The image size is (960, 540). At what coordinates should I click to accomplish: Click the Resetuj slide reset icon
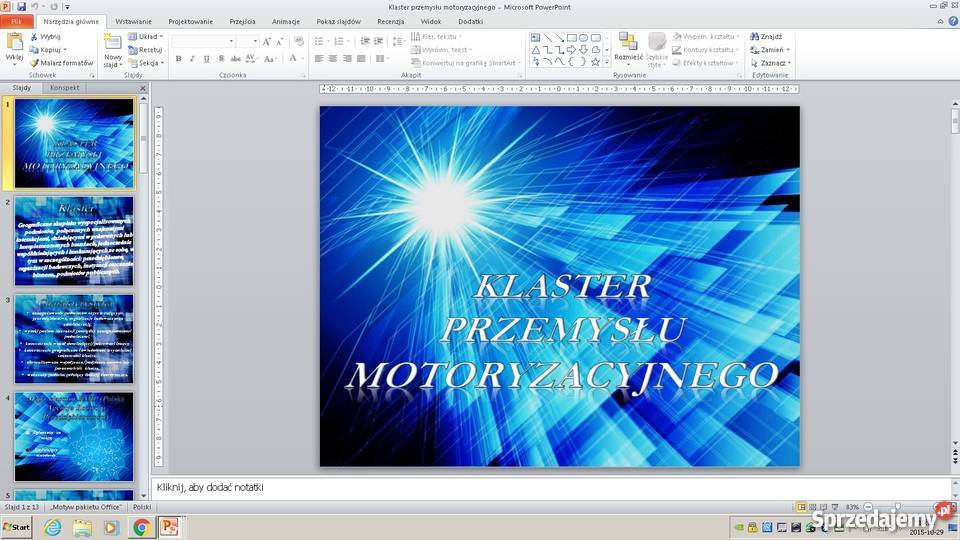point(145,49)
